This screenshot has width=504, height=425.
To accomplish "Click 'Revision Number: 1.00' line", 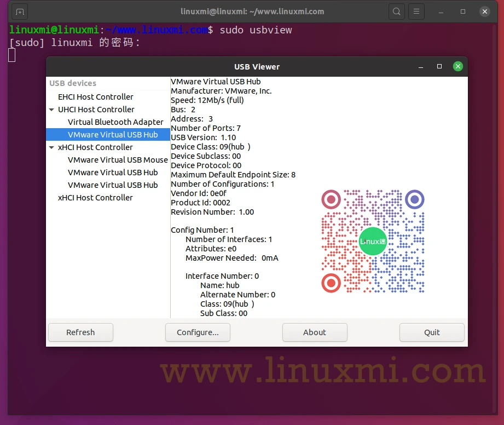I will click(212, 212).
